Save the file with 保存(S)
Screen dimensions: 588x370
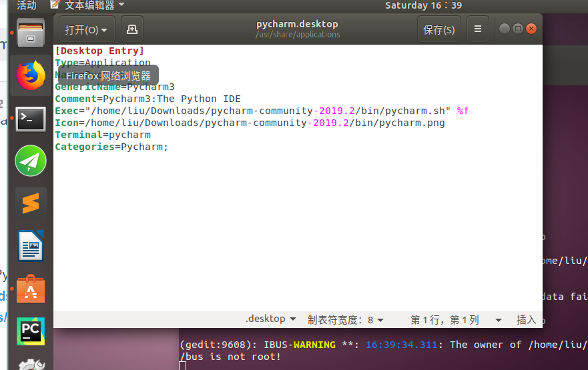439,29
